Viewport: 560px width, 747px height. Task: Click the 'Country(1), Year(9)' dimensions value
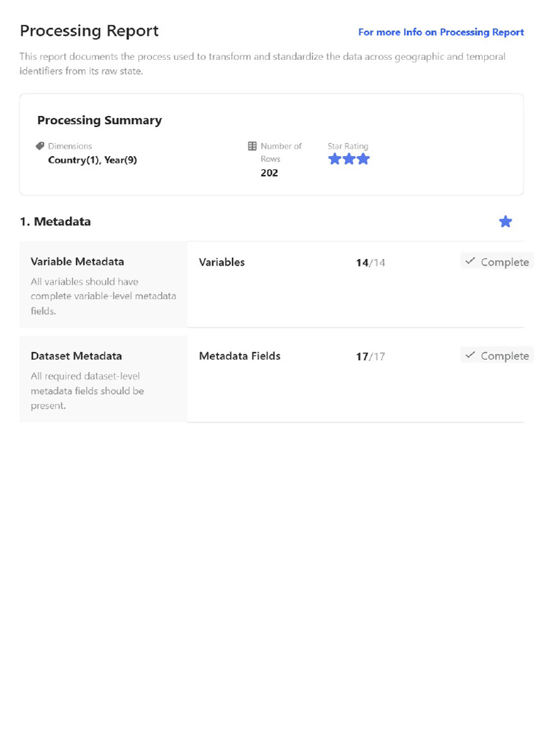click(93, 160)
